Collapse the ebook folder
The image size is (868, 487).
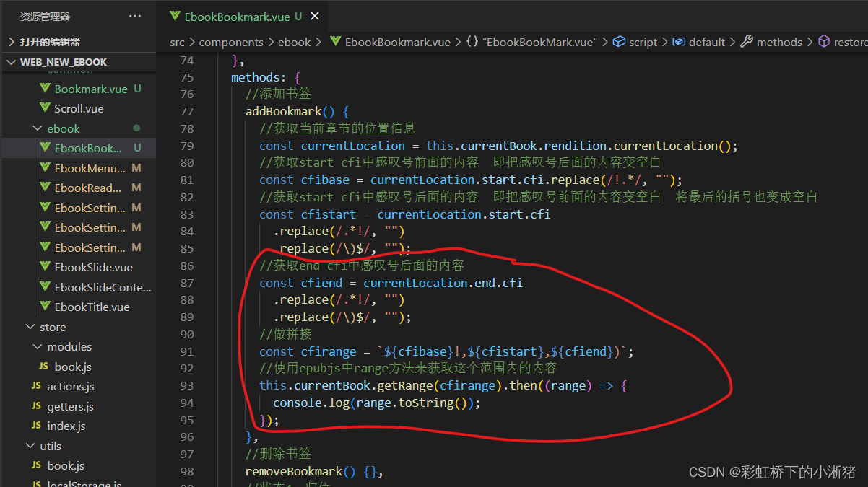pyautogui.click(x=64, y=128)
